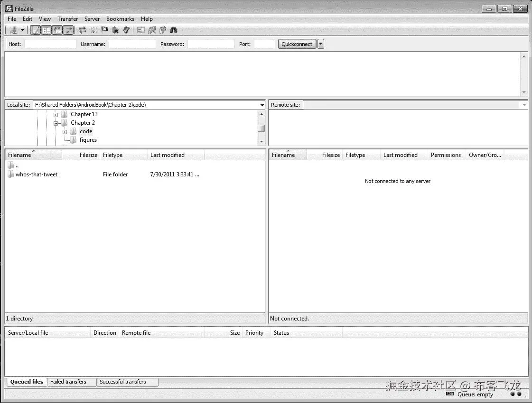Open the Remote site path dropdown
Viewport: 532px width, 403px height.
click(524, 105)
